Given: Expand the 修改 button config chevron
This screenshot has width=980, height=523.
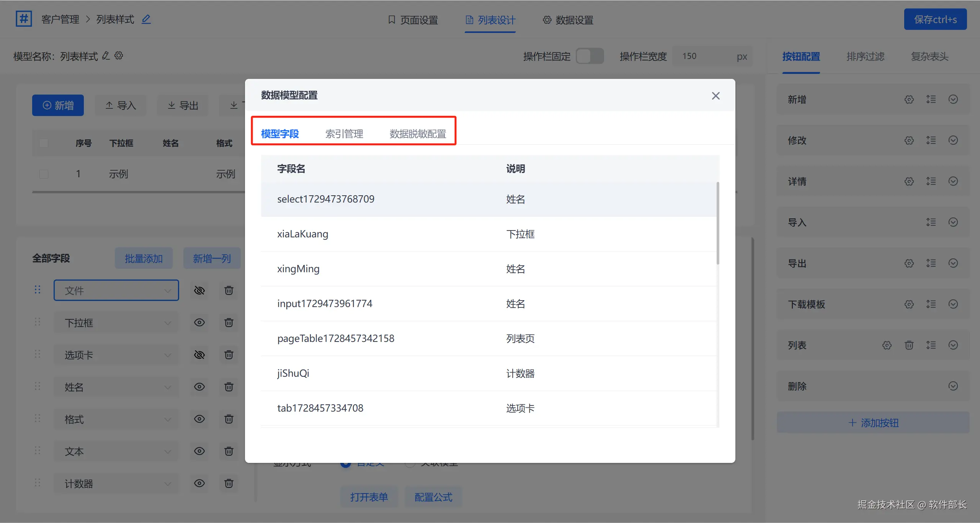Looking at the screenshot, I should [x=953, y=141].
